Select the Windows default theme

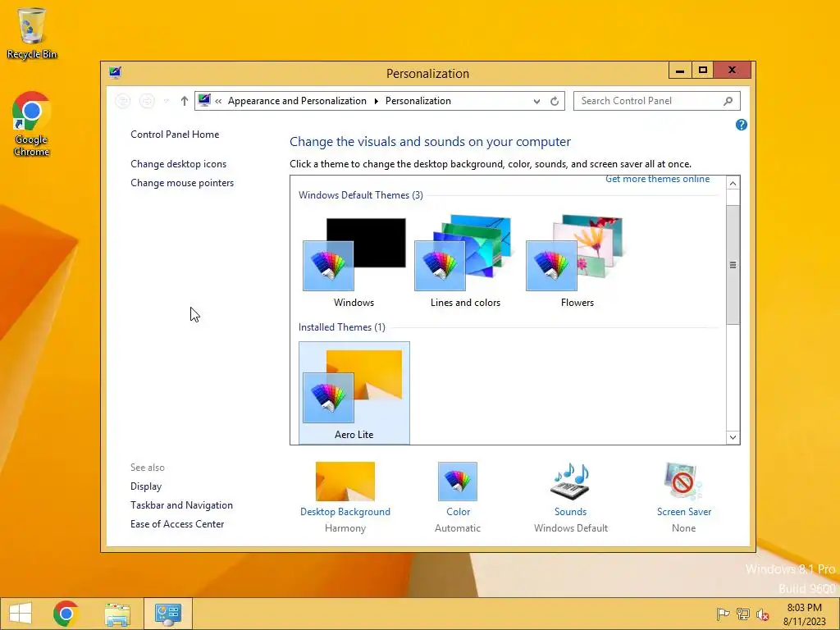point(354,262)
